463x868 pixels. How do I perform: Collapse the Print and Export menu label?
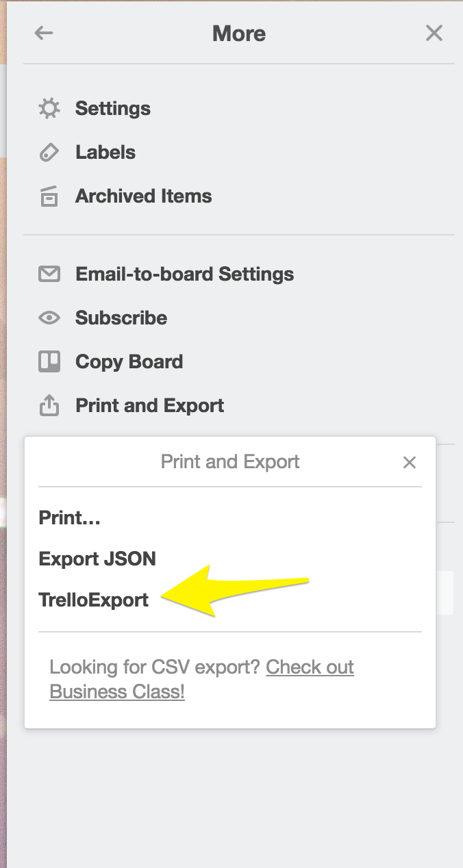click(150, 405)
